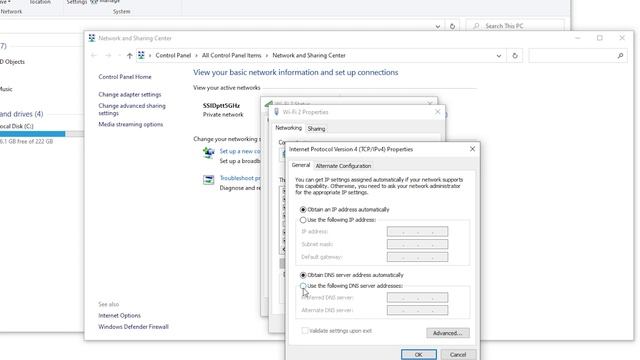Open Sharing tab in Wi-Fi 2 Properties
Viewport: 640px width, 360px height.
pos(316,129)
